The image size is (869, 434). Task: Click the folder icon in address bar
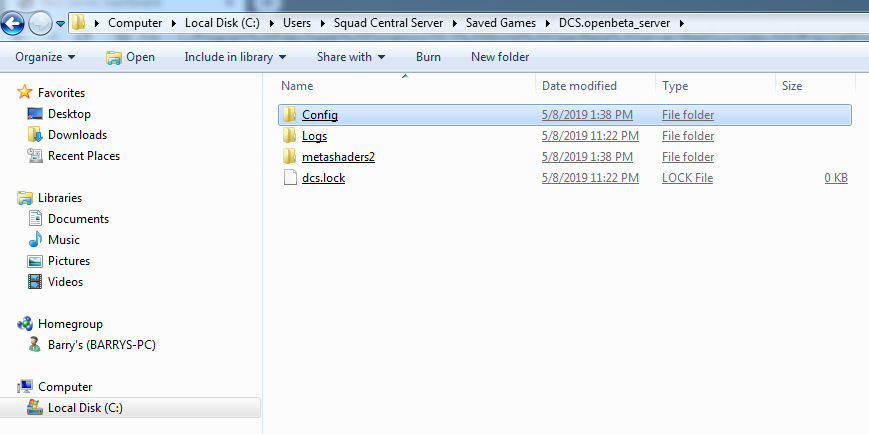tap(79, 23)
